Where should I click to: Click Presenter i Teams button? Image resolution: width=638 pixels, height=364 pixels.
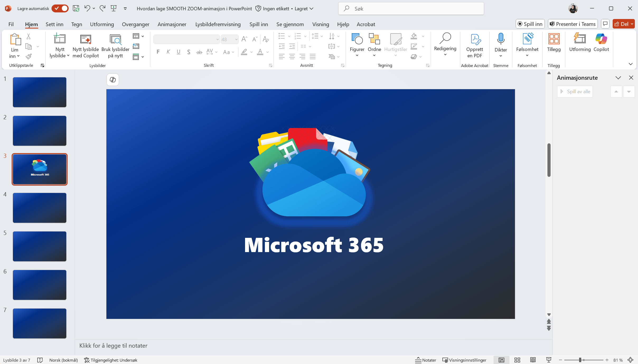573,24
